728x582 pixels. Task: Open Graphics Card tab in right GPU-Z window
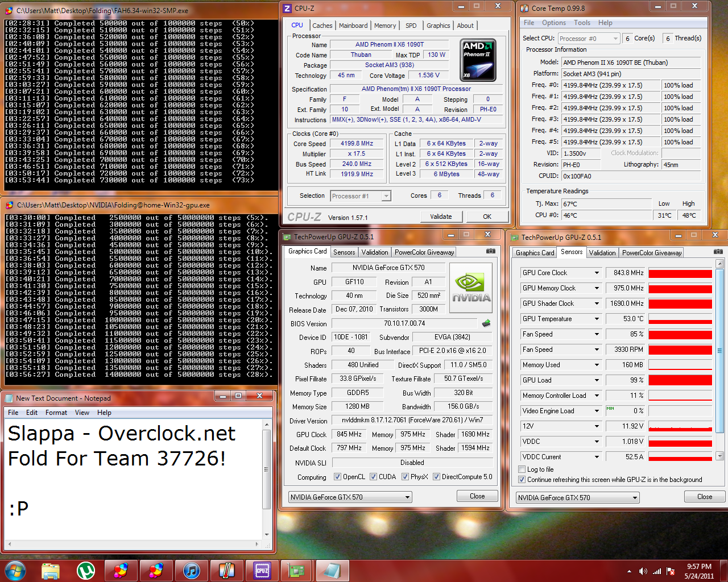click(x=535, y=253)
